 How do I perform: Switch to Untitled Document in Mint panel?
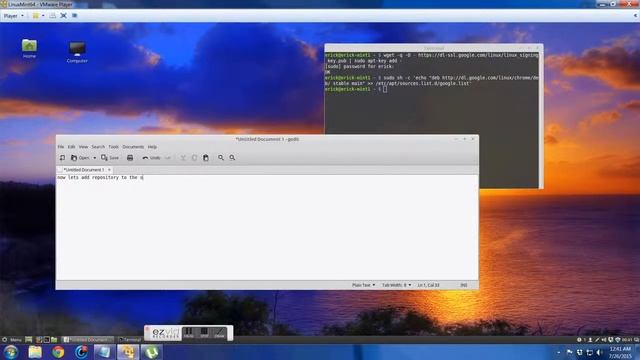click(88, 340)
